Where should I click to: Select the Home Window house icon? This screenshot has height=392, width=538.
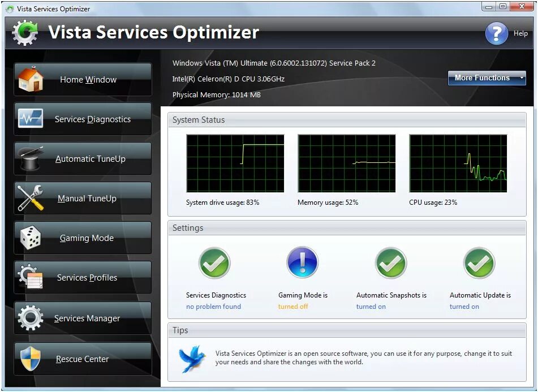(30, 79)
